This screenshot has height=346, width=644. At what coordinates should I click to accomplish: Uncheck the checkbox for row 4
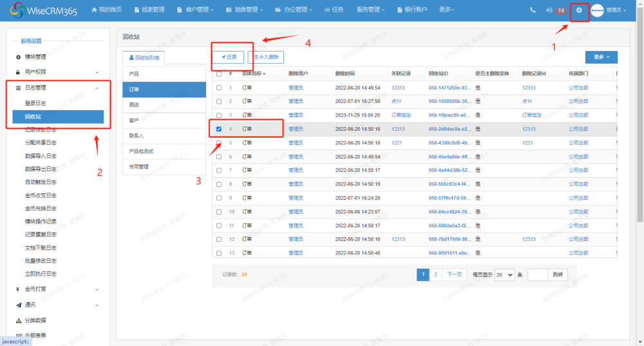pyautogui.click(x=219, y=129)
